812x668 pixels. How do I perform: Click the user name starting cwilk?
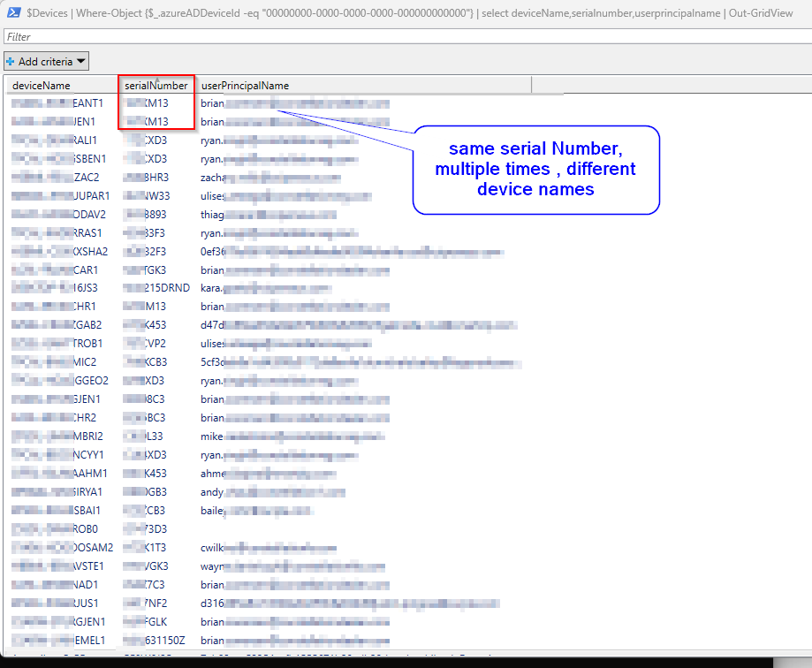tap(216, 548)
